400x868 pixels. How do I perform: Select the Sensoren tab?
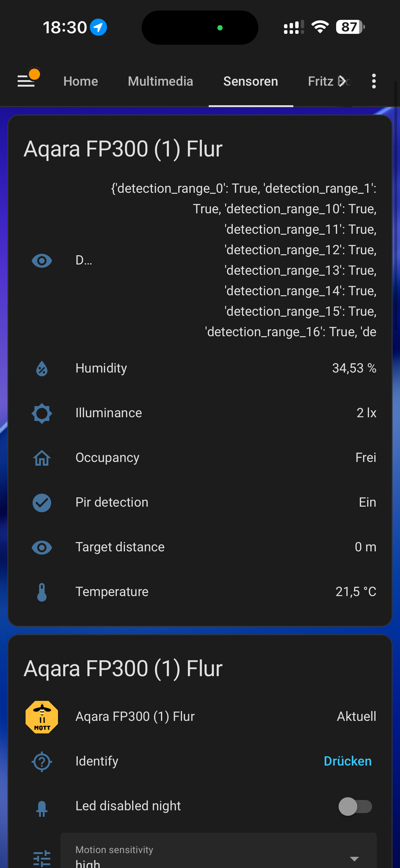point(251,81)
